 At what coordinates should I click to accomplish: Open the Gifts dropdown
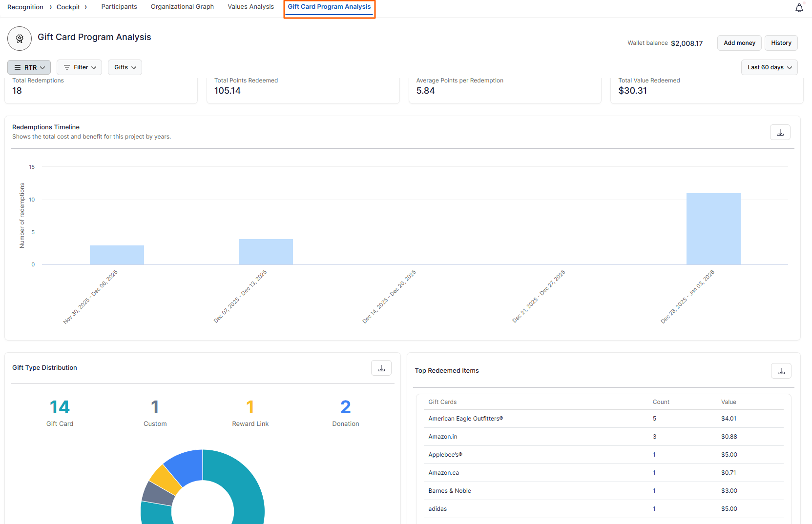(125, 67)
